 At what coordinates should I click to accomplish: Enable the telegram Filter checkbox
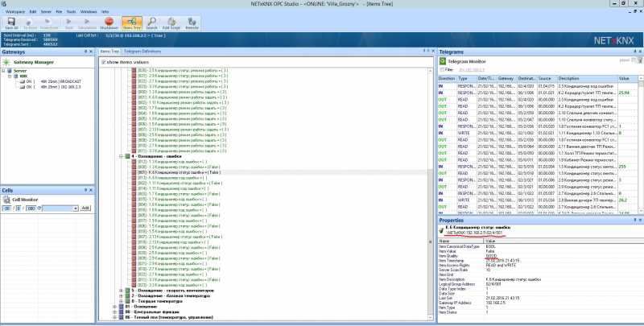click(442, 70)
